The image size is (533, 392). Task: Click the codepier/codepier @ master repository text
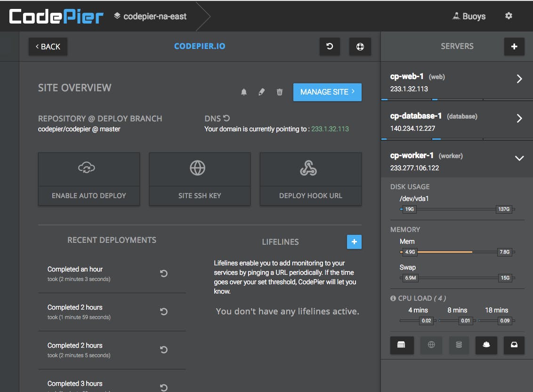(x=79, y=129)
